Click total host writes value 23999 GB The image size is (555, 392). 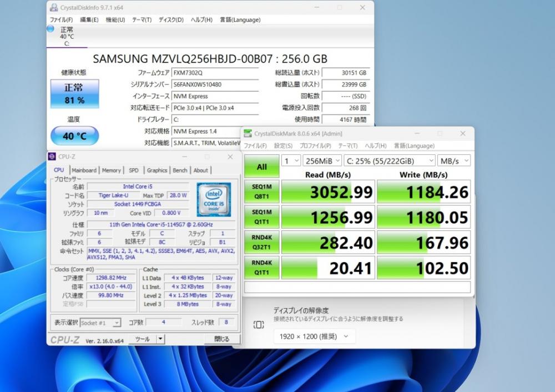345,84
